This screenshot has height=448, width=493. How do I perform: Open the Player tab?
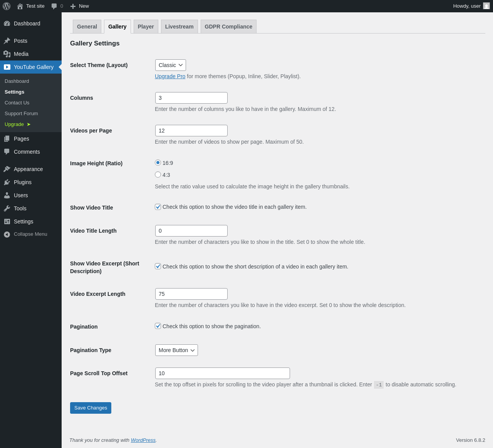tap(146, 27)
